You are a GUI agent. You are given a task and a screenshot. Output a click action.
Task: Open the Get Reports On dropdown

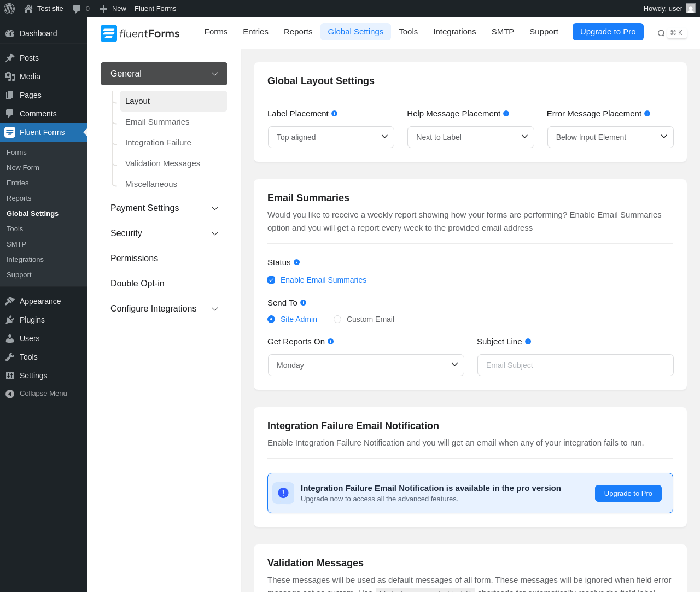coord(366,365)
